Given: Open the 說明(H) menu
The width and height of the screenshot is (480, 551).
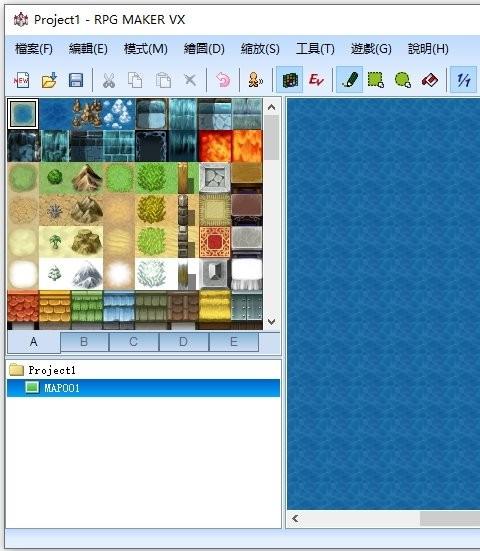Looking at the screenshot, I should point(428,48).
